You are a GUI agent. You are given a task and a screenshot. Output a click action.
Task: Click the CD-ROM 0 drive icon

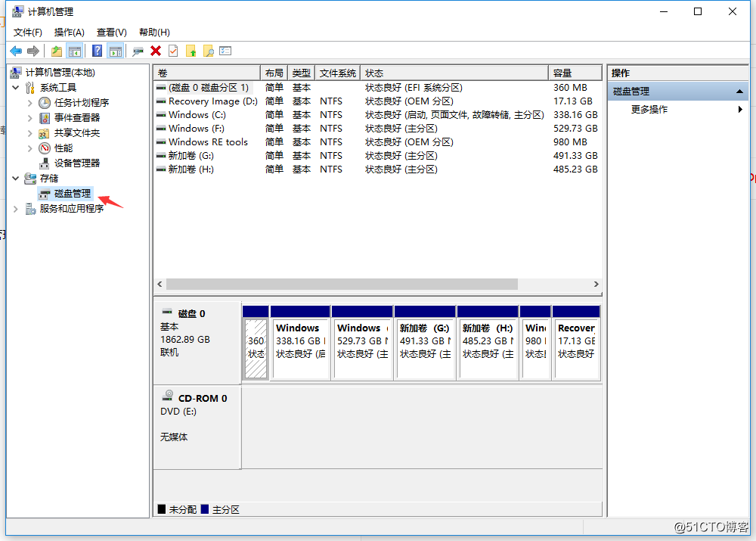tap(168, 396)
